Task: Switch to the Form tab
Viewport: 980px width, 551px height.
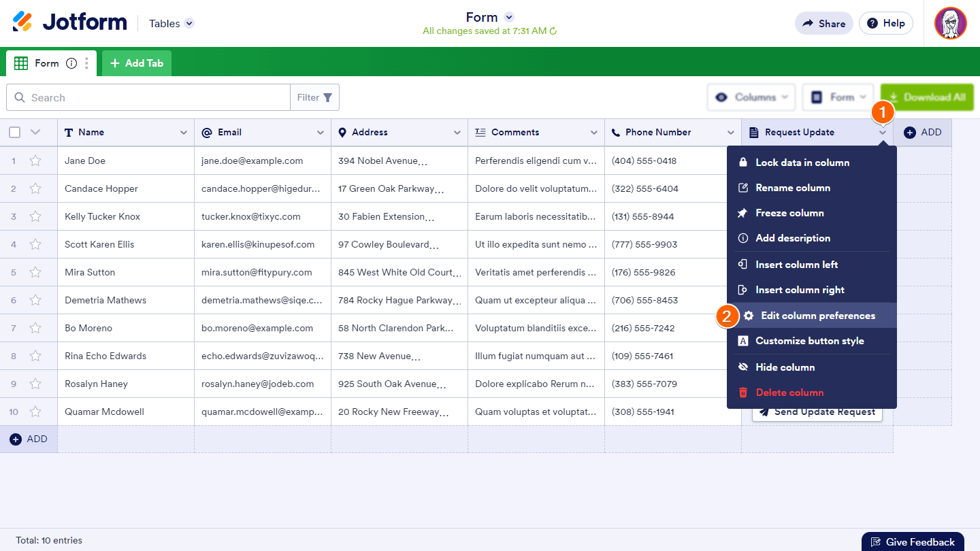Action: click(x=51, y=63)
